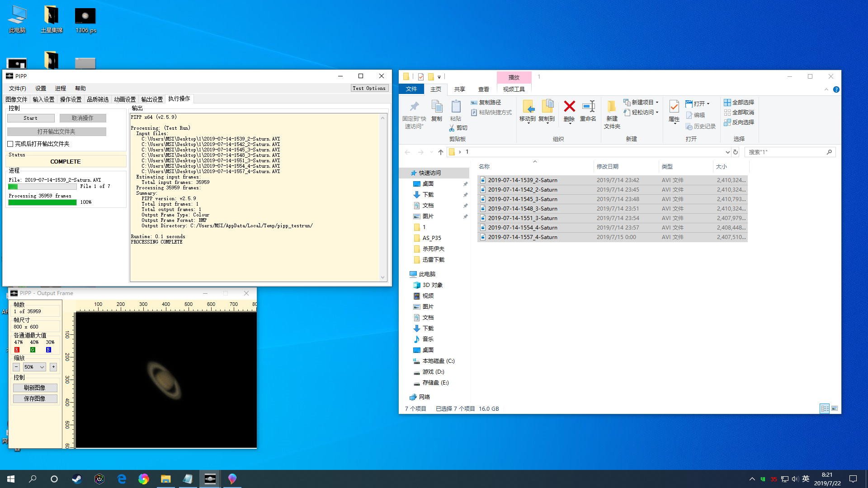Image resolution: width=868 pixels, height=488 pixels.
Task: Show hidden system tray icons chevron
Action: click(x=752, y=479)
